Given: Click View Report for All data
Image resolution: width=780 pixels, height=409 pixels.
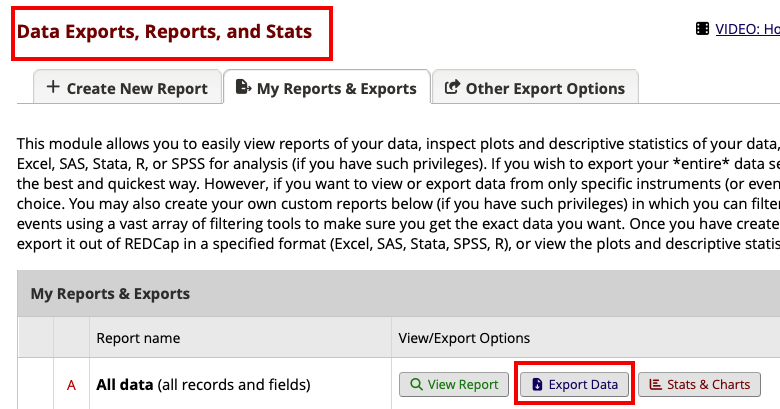Looking at the screenshot, I should tap(454, 384).
